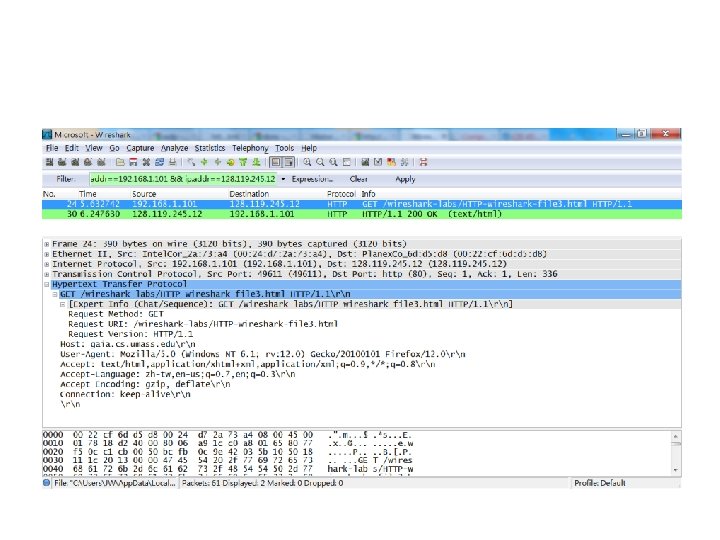Open the Tools menu
This screenshot has width=720, height=540.
point(284,148)
